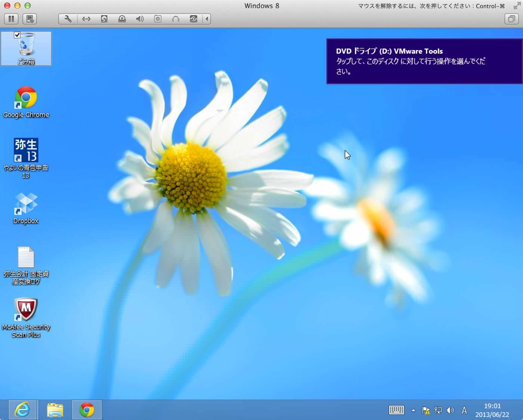Screen dimensions: 523x420
Task: Open the clock showing 19:01
Action: pyautogui.click(x=492, y=410)
